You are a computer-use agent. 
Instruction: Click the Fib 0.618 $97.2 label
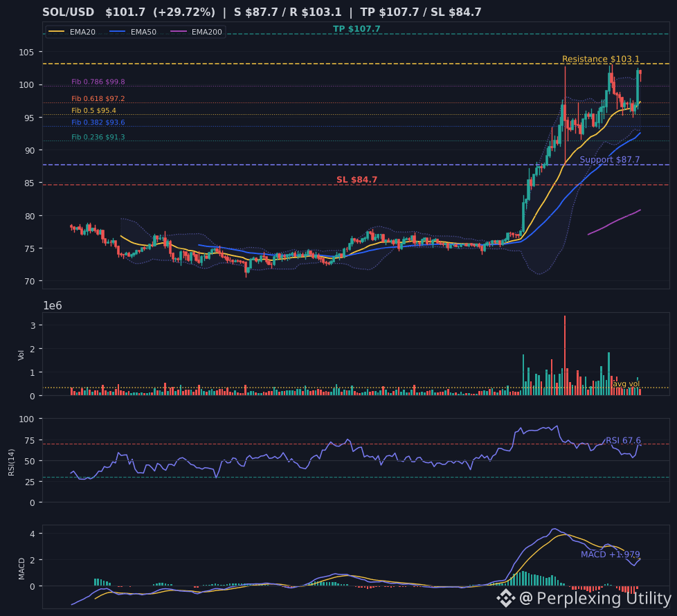coord(98,99)
